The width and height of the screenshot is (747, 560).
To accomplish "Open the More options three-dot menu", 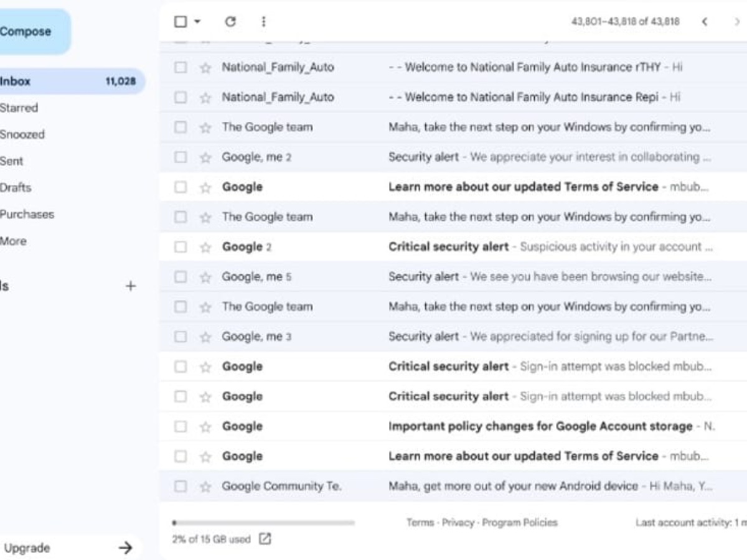I will pos(263,22).
